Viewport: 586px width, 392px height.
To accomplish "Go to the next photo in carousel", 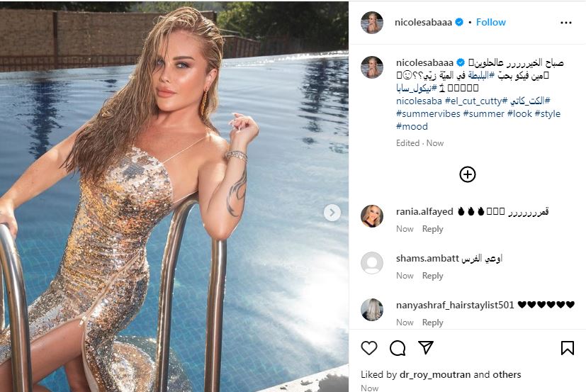I will (x=332, y=212).
